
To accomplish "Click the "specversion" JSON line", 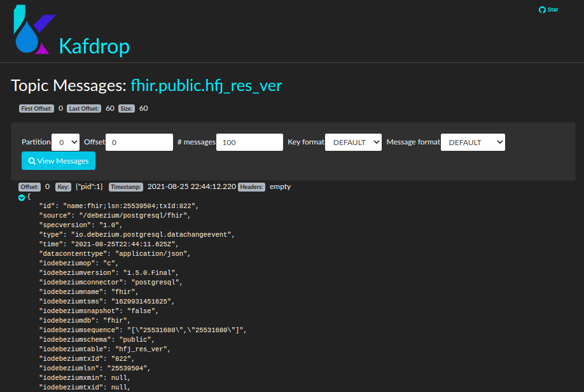I will pyautogui.click(x=81, y=225).
